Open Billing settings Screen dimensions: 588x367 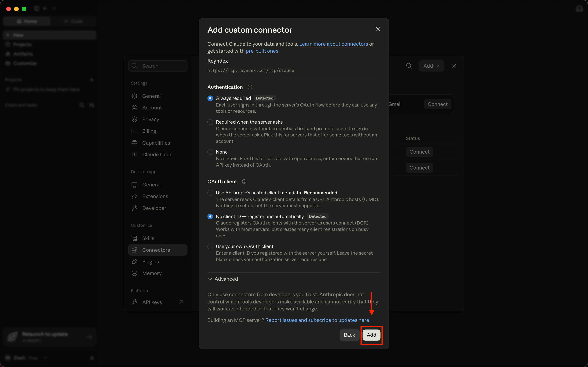tap(158, 131)
